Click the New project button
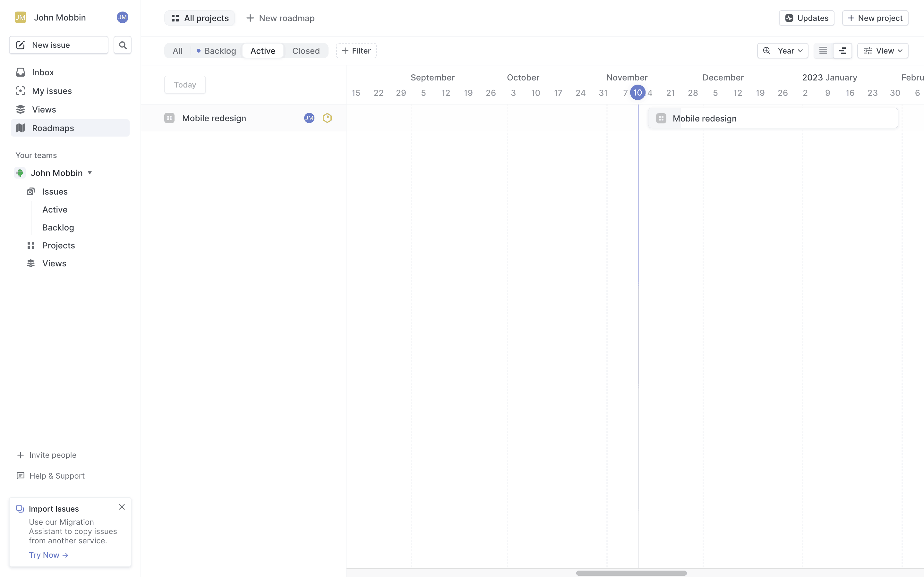 click(875, 18)
